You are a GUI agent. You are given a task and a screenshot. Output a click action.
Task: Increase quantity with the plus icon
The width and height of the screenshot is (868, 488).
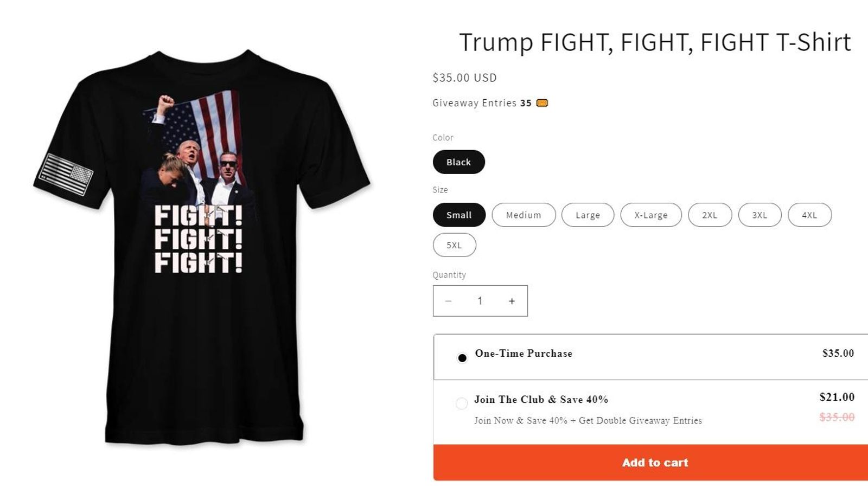tap(512, 301)
